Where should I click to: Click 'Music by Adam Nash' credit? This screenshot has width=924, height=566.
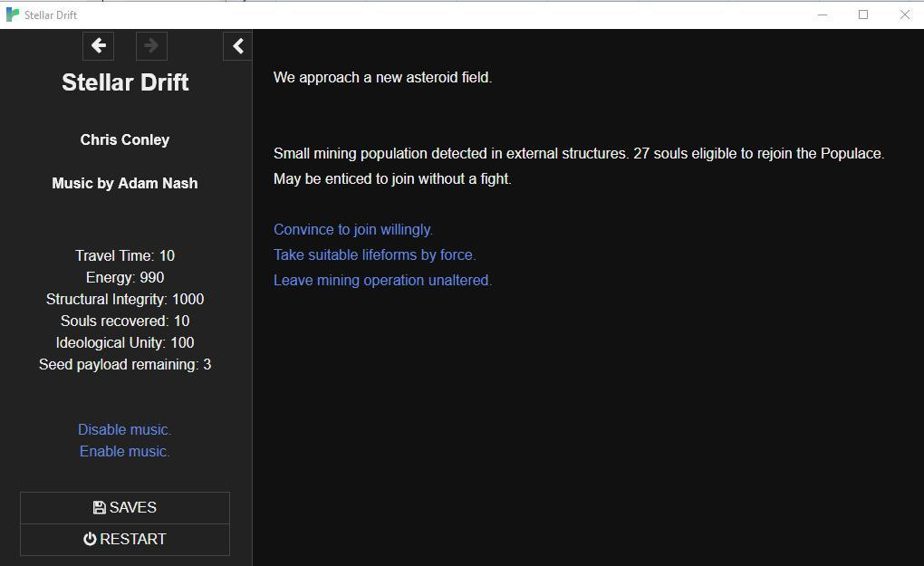coord(125,183)
